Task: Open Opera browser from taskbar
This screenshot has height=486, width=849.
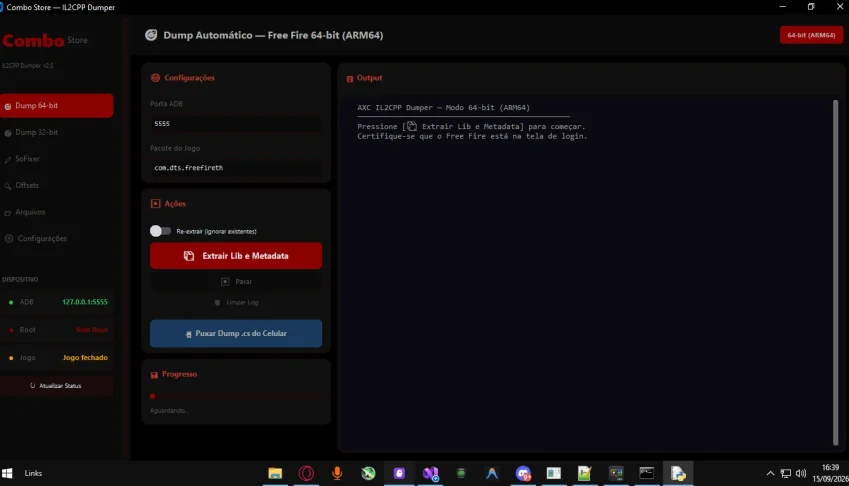Action: click(x=306, y=473)
